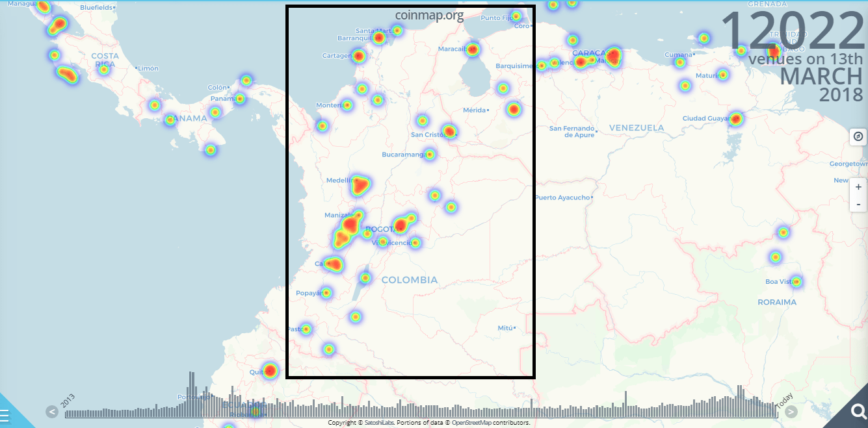
Task: Click the Quito venue heat spot
Action: point(270,371)
